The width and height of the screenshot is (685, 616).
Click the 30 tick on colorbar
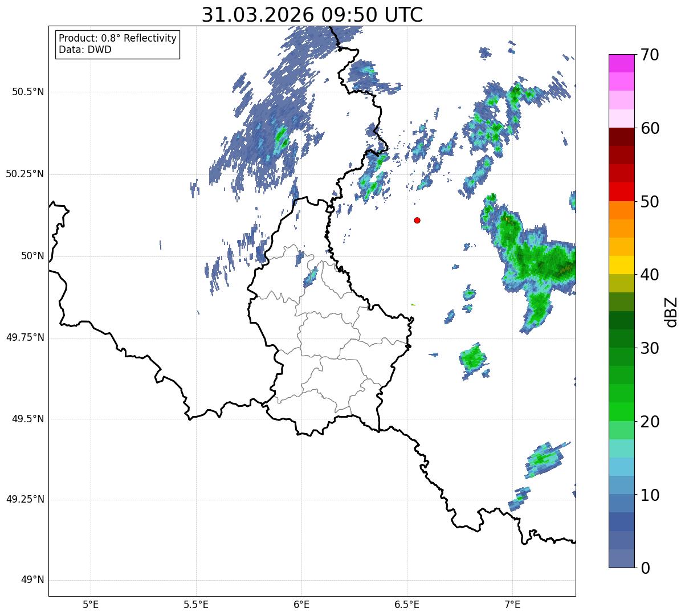click(x=650, y=348)
